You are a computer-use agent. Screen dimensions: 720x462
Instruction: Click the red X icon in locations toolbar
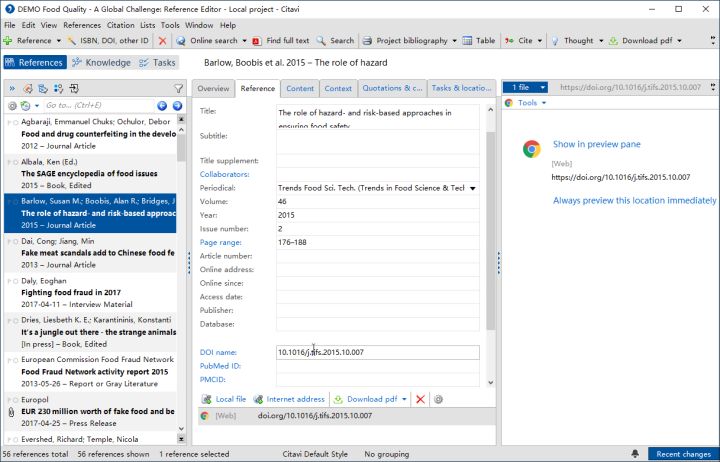420,399
